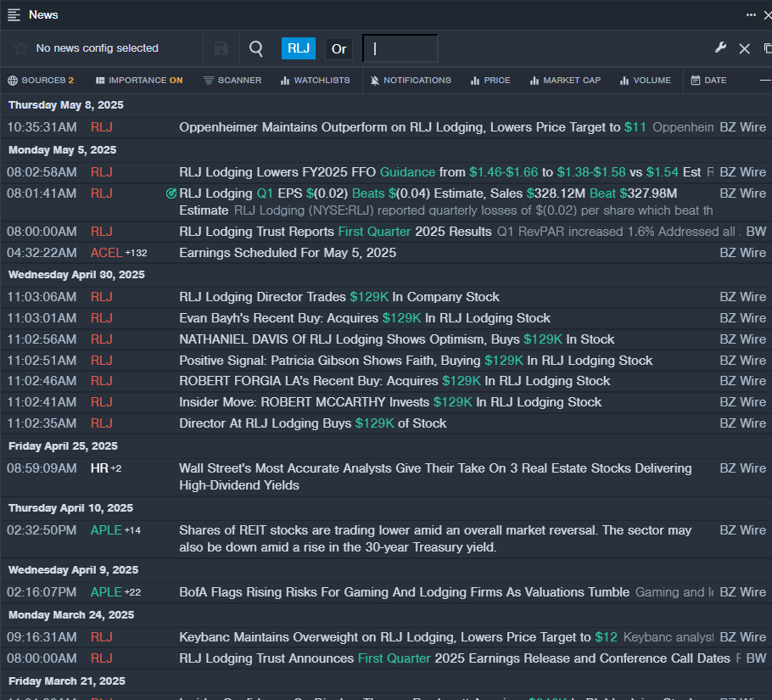Toggle the Or logic operator
The width and height of the screenshot is (772, 700).
click(x=338, y=48)
